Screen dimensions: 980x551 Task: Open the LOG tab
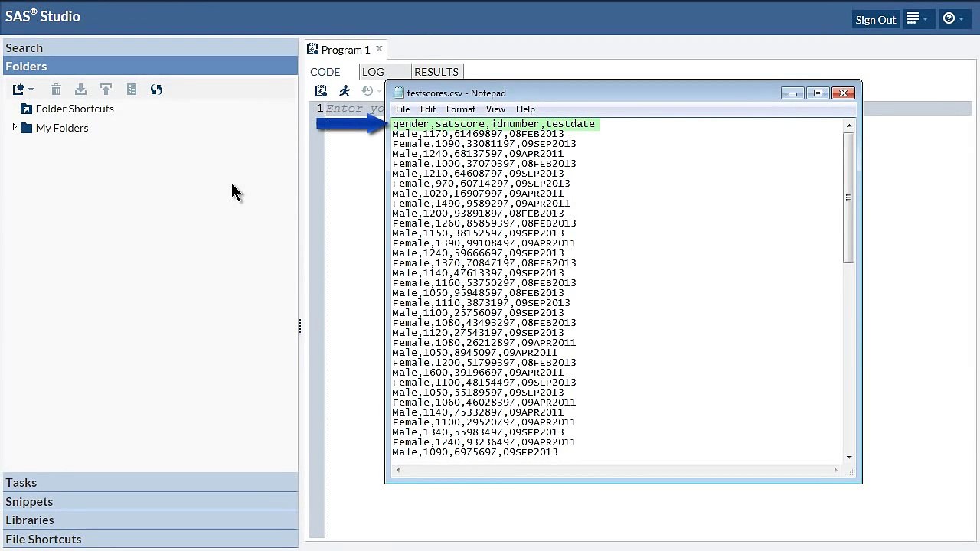[373, 72]
